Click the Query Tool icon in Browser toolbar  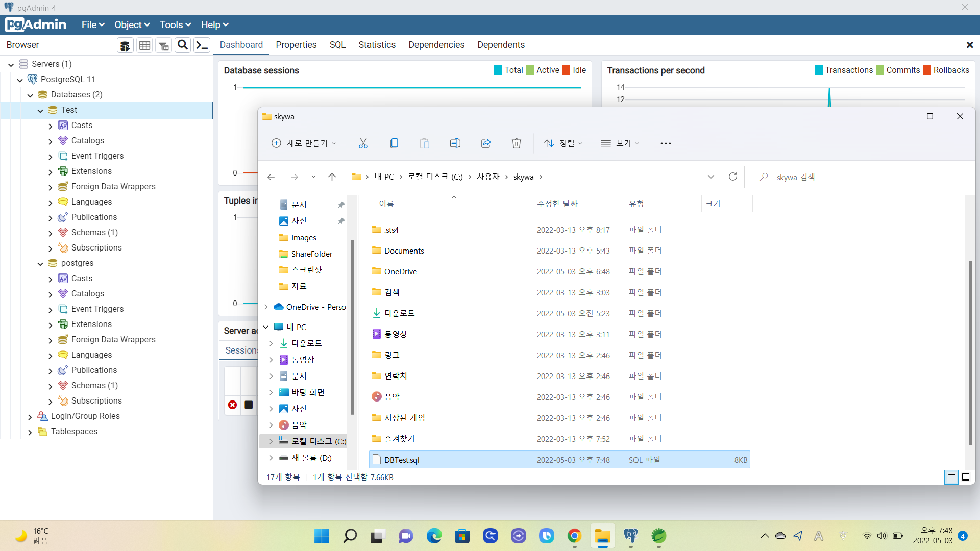[125, 45]
